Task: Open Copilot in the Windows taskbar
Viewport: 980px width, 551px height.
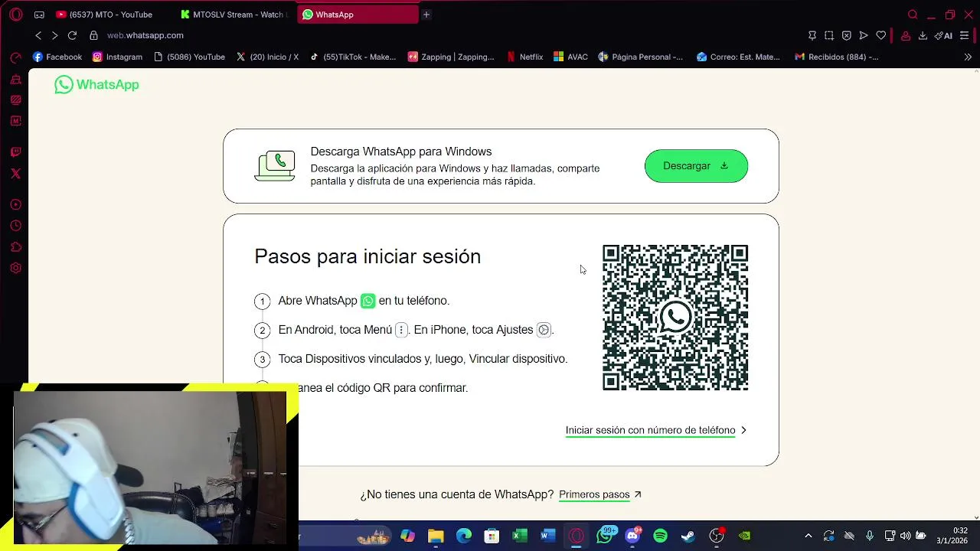Action: 407,536
